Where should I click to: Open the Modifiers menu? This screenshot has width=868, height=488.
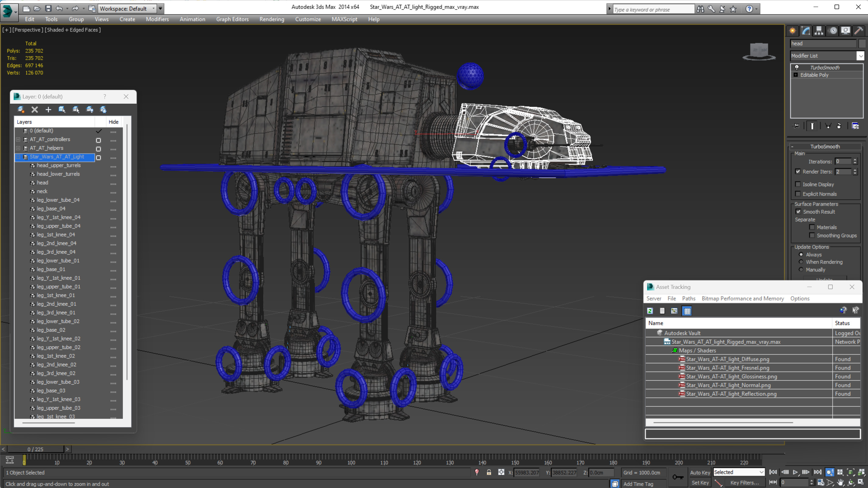pyautogui.click(x=157, y=19)
